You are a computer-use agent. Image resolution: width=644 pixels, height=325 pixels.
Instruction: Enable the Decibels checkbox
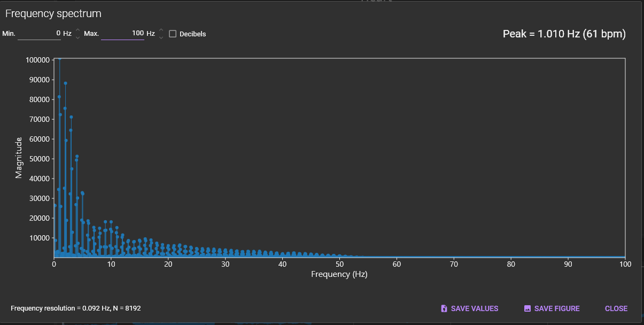click(x=173, y=34)
